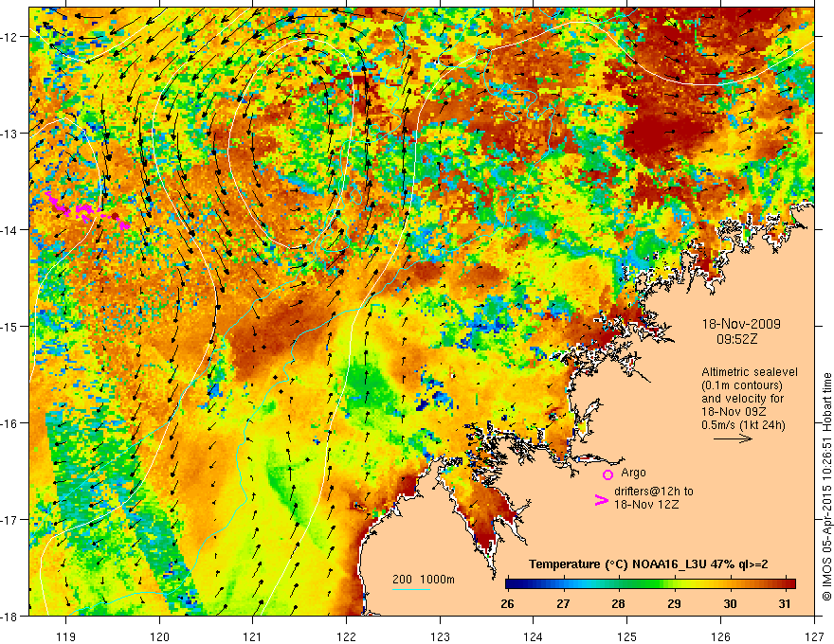This screenshot has height=644, width=834.
Task: Click longitude axis label 119
Action: pyautogui.click(x=66, y=636)
